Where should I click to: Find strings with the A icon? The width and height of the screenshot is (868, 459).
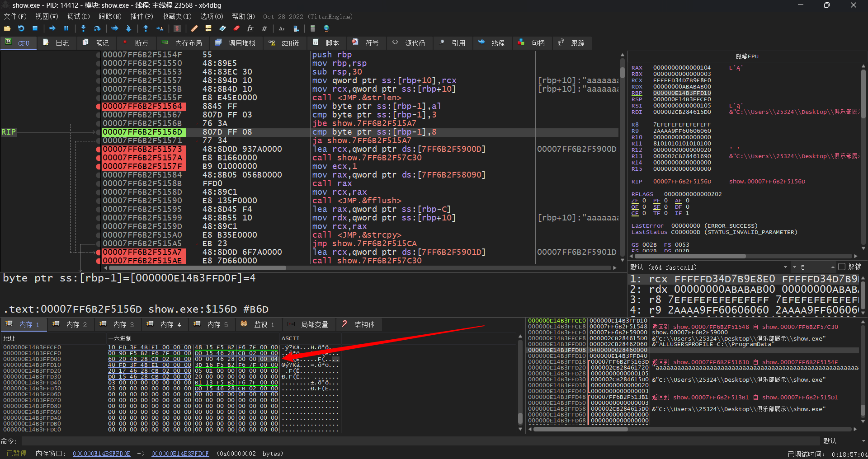(x=282, y=28)
